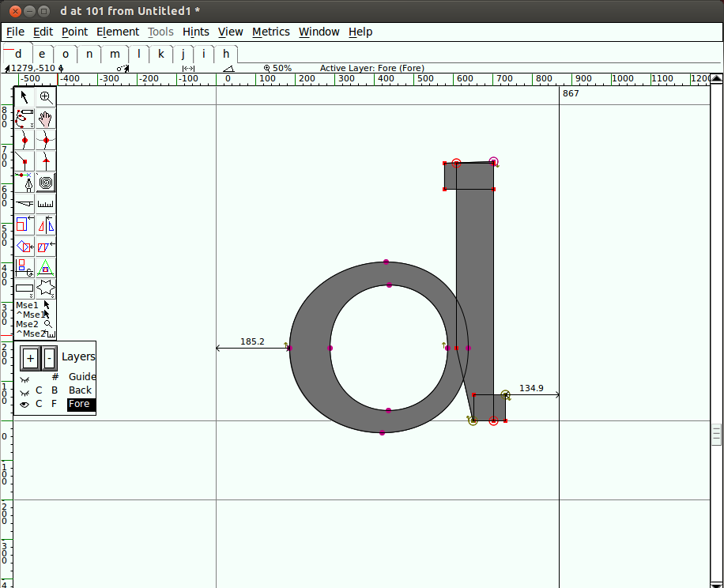Show the Back layer with its eye icon

pos(25,392)
